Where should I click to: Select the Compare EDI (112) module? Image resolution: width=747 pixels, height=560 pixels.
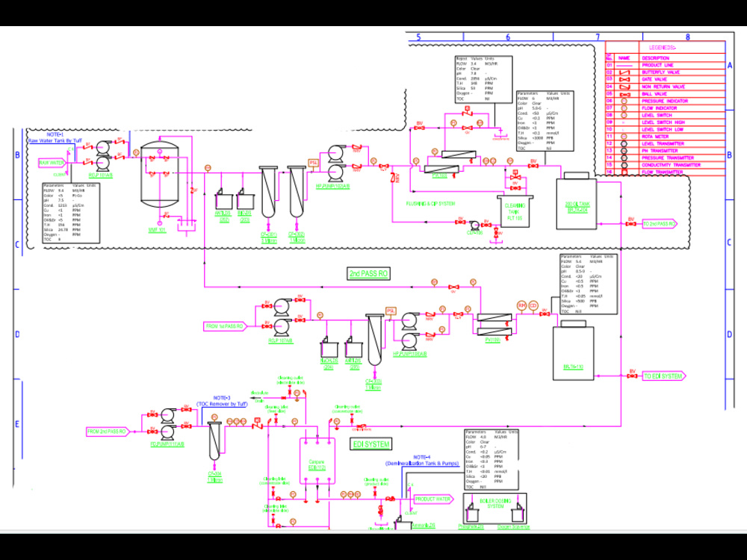317,461
